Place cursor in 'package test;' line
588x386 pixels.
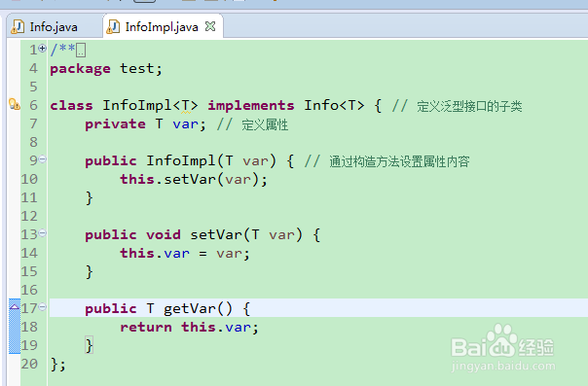tap(106, 69)
